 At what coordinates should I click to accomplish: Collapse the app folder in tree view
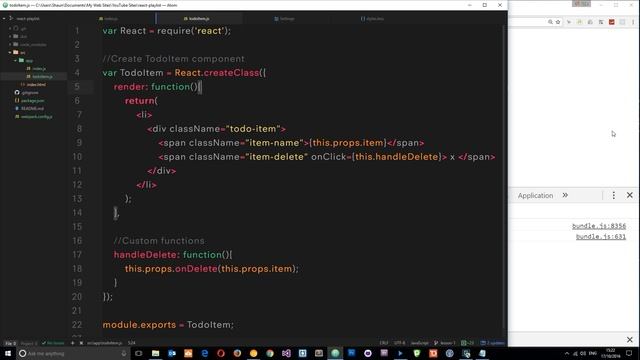(x=16, y=60)
